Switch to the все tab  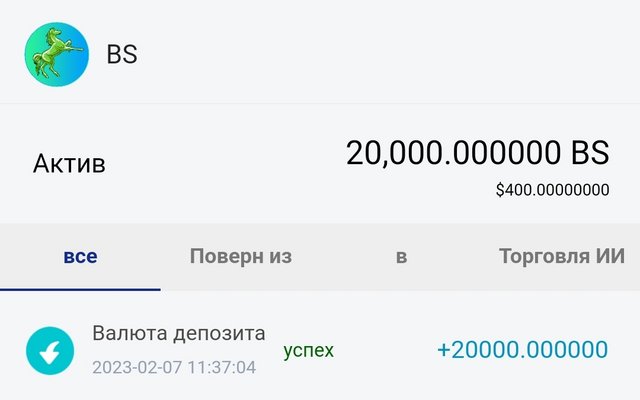pos(80,256)
